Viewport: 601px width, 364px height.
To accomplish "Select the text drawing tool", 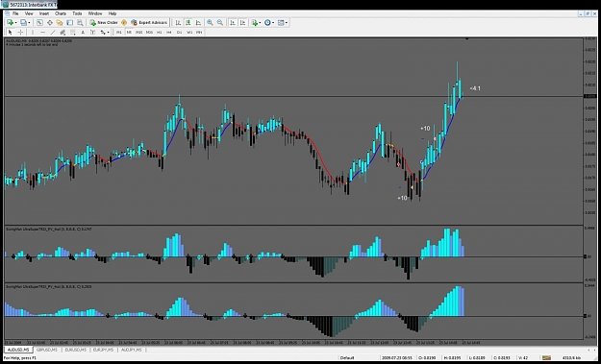I will (x=83, y=32).
